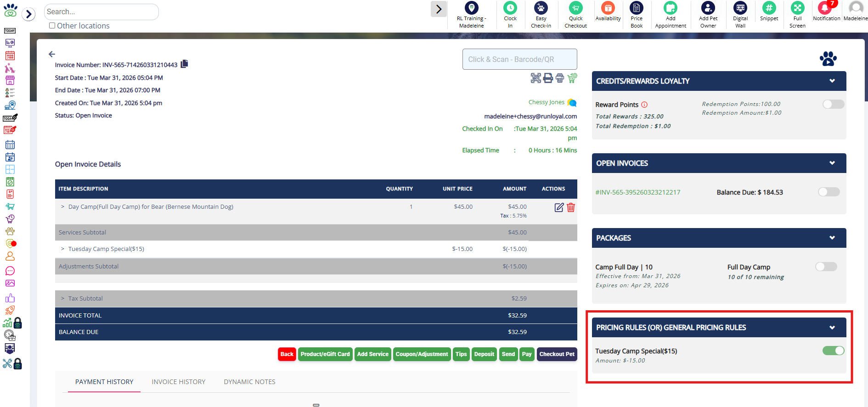
Task: Expand the Tuesday Camp Special adjustment row
Action: pyautogui.click(x=62, y=249)
